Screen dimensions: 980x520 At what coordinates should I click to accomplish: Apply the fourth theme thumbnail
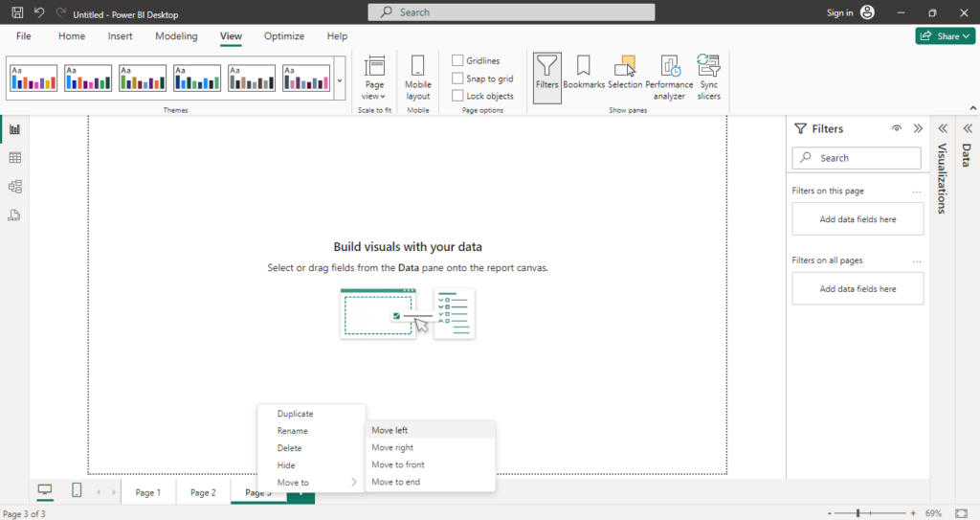[197, 79]
